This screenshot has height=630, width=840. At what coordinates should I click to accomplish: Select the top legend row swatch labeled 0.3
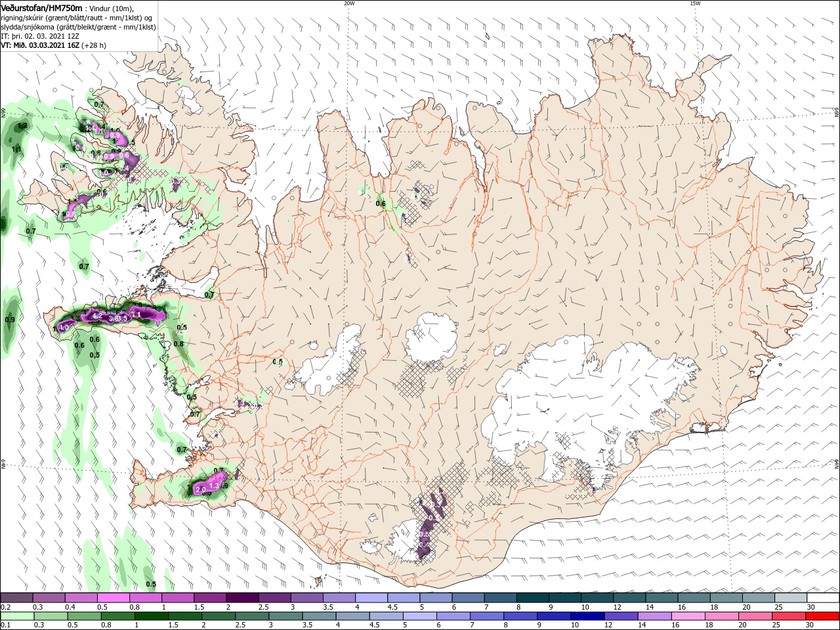(x=49, y=598)
